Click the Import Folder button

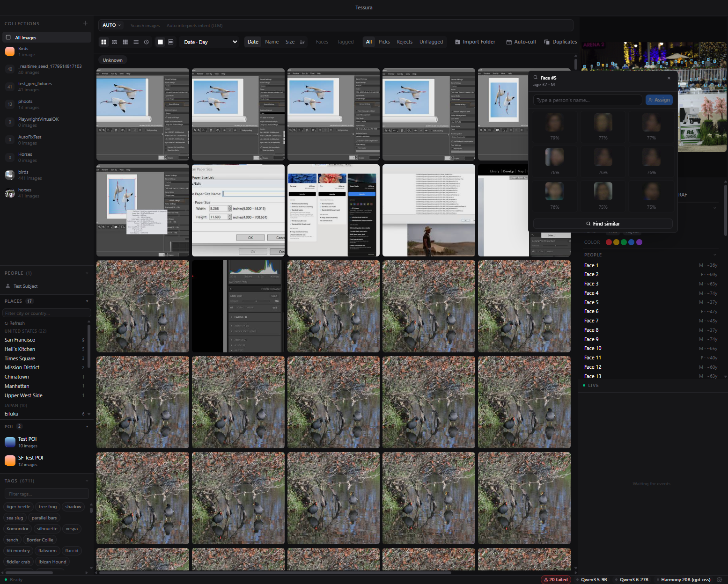pyautogui.click(x=475, y=42)
